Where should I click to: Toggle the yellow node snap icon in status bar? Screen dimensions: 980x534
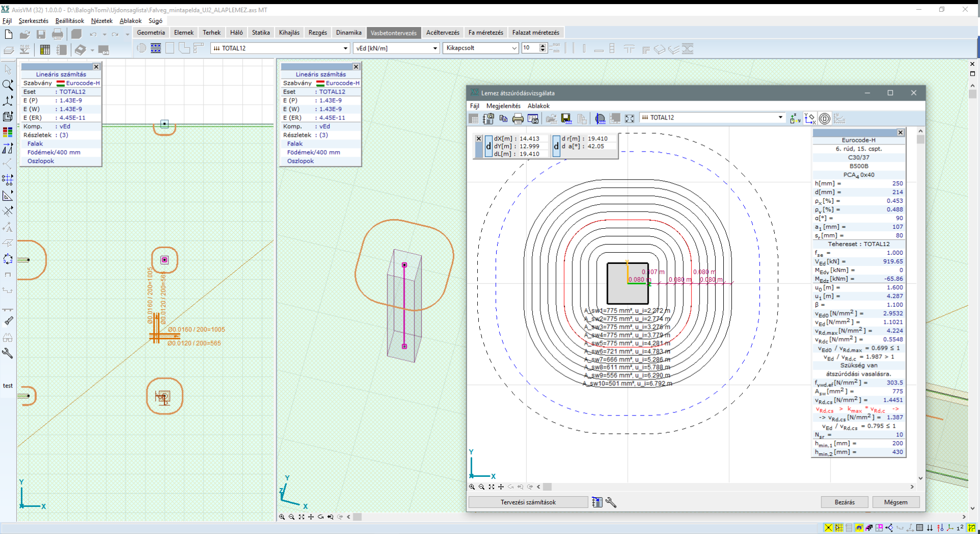point(828,528)
